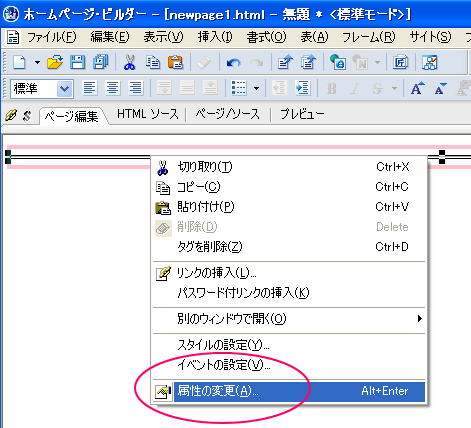471x428 pixels.
Task: Click the scissors cut toolbar icon
Action: 129,62
